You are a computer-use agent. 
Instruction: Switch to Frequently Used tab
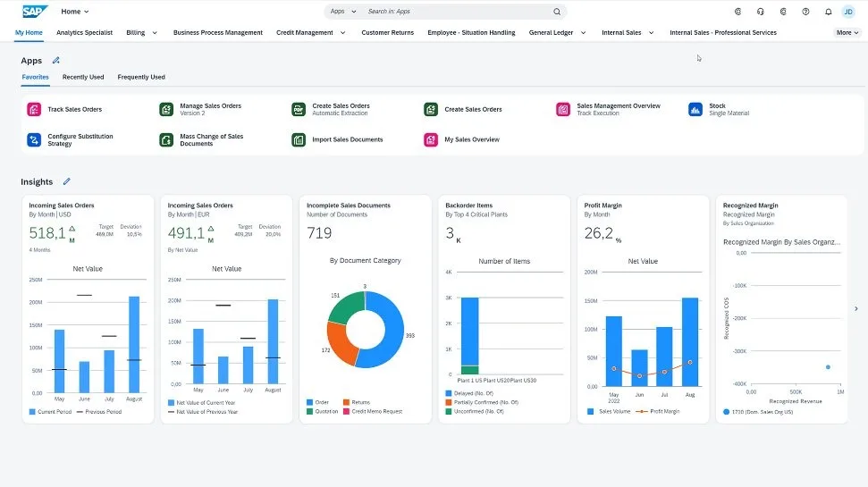point(141,77)
